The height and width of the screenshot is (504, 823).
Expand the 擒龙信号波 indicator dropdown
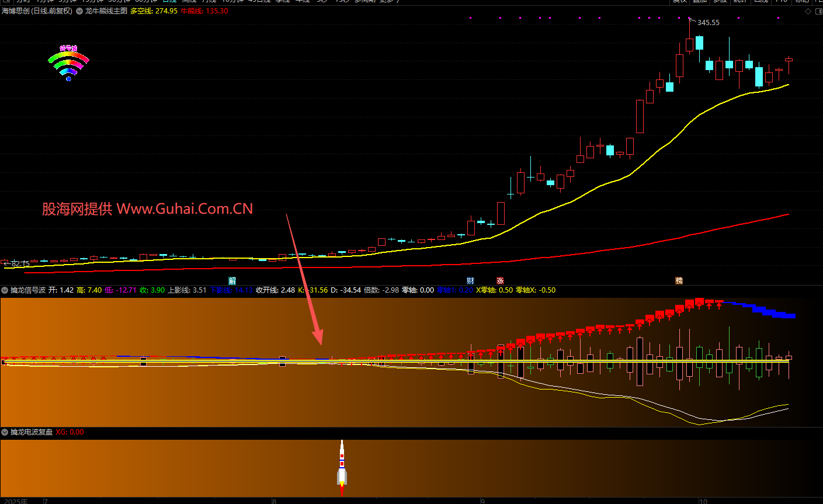(5, 290)
